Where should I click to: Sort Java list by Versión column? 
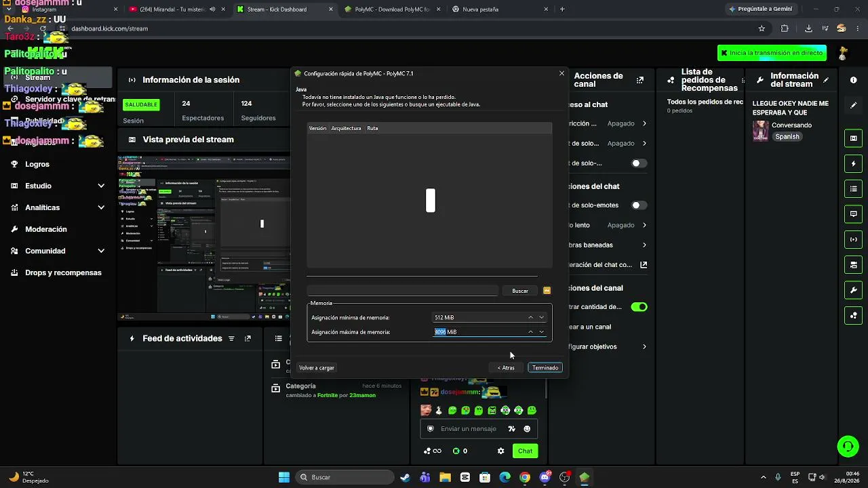pos(317,128)
